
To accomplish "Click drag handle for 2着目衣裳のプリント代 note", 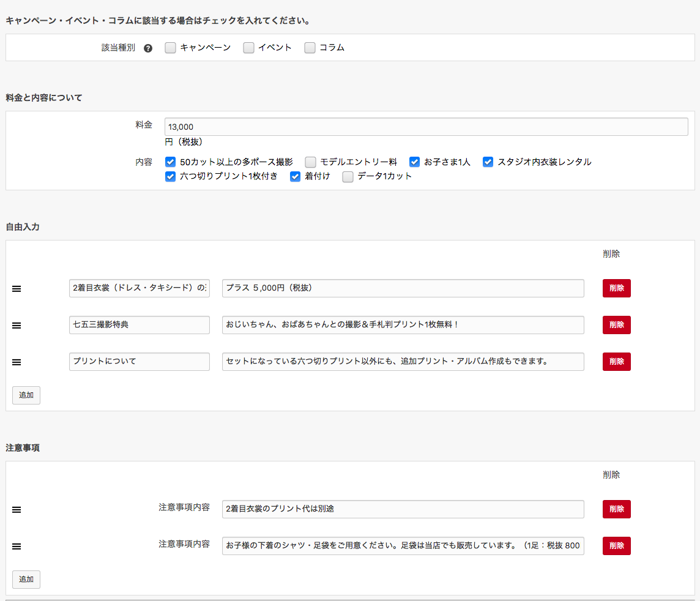I will [17, 510].
